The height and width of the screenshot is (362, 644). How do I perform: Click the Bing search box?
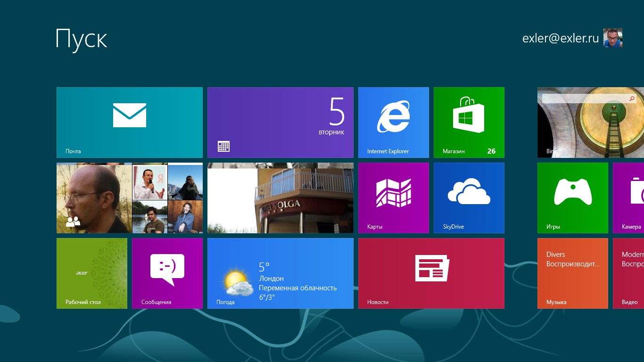pos(585,99)
